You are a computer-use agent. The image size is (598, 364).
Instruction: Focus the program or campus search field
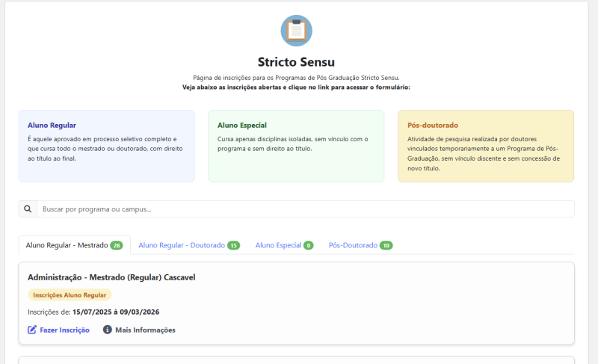305,209
